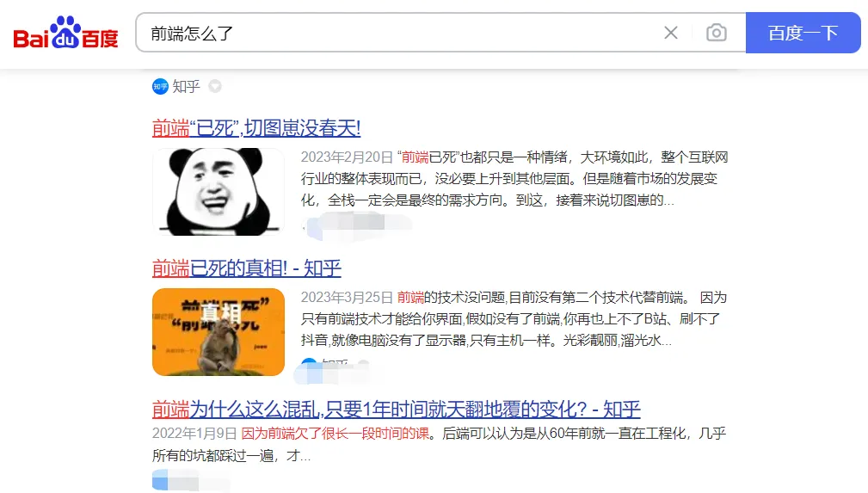The image size is (868, 493).
Task: Open the panda meme thumbnail
Action: (219, 192)
